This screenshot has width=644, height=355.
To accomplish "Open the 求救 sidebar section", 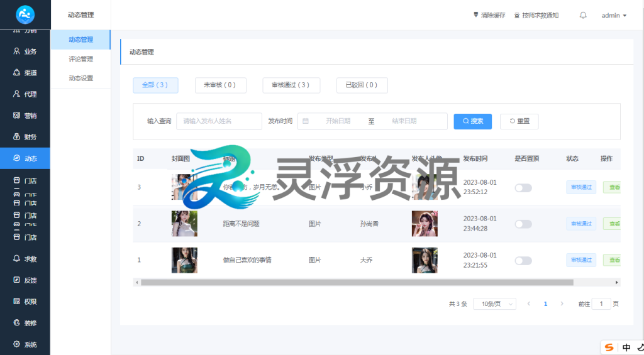I will pyautogui.click(x=25, y=259).
